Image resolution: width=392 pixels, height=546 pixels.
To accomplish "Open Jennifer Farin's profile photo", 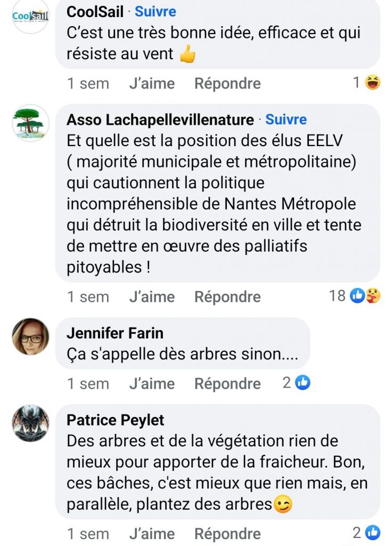I will (x=30, y=336).
